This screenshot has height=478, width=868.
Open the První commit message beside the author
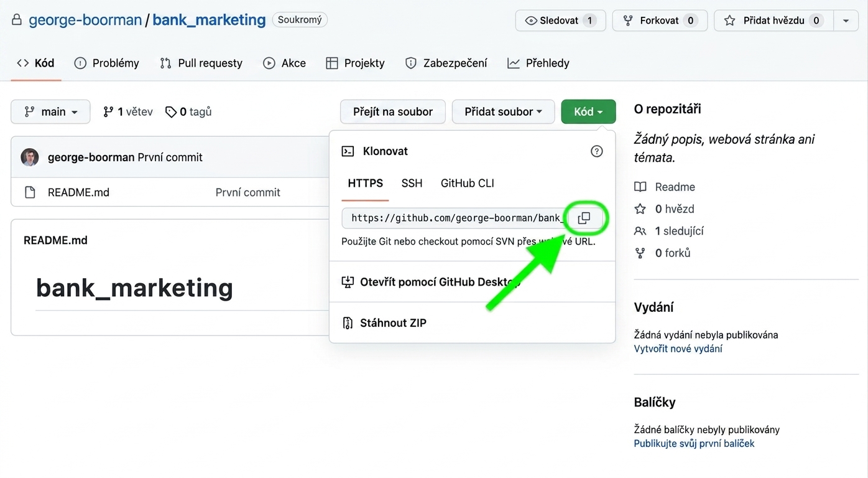(x=170, y=157)
